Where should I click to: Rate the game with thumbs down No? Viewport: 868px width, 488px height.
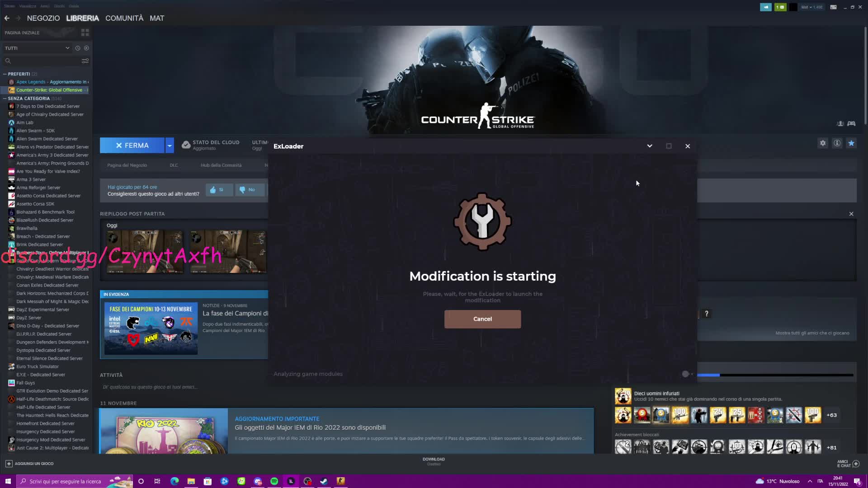pyautogui.click(x=249, y=190)
